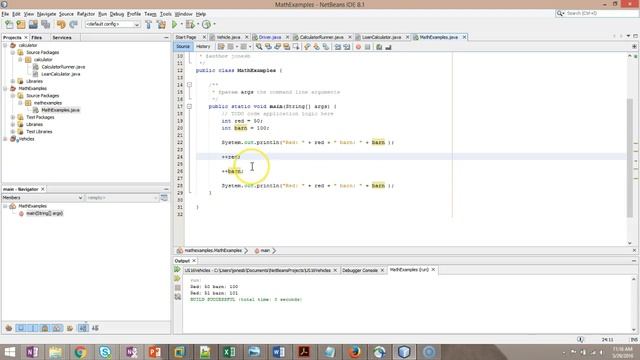Click the Previous Bookmark icon
This screenshot has width=640, height=360.
[x=307, y=47]
